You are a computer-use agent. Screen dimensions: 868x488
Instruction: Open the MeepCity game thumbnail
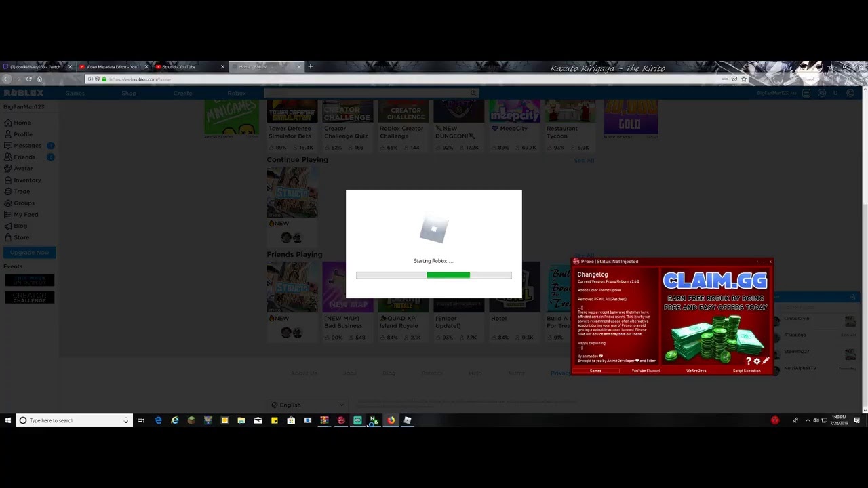point(514,112)
